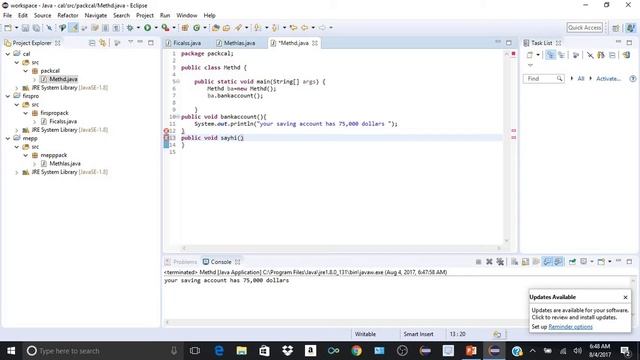Click the New Java Package icon
The width and height of the screenshot is (640, 360).
click(185, 28)
